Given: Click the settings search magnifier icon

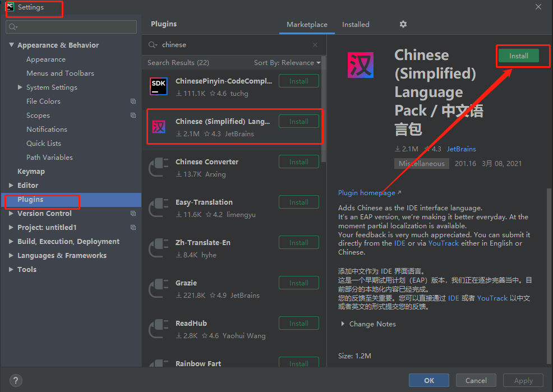Looking at the screenshot, I should [x=13, y=27].
